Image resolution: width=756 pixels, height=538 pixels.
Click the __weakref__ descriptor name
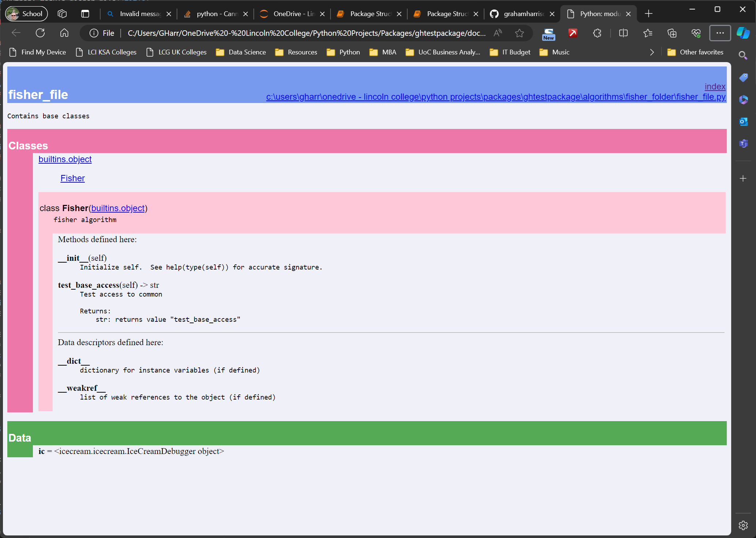coord(82,388)
